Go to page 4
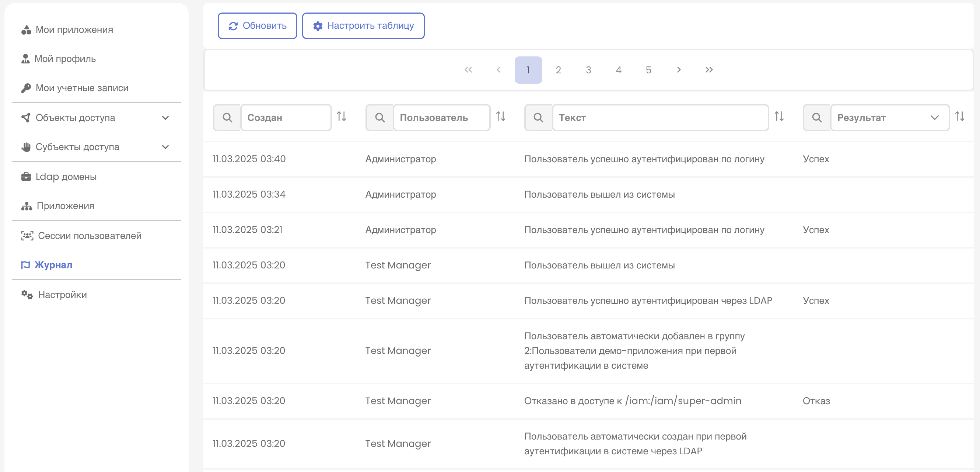This screenshot has width=980, height=472. pyautogui.click(x=619, y=70)
